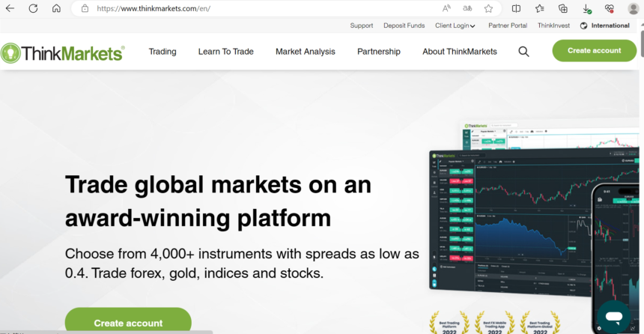Expand the Client Login dropdown
644x334 pixels.
(x=455, y=25)
